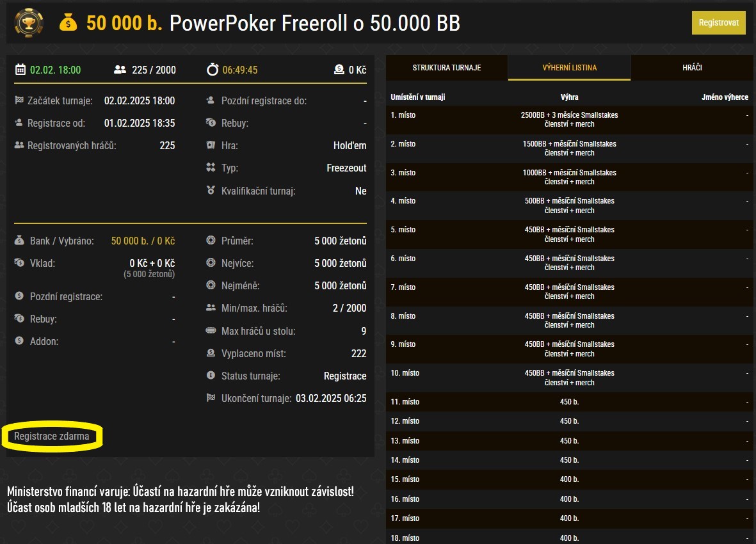Click the group icon beside Min/max. hráčů

211,307
